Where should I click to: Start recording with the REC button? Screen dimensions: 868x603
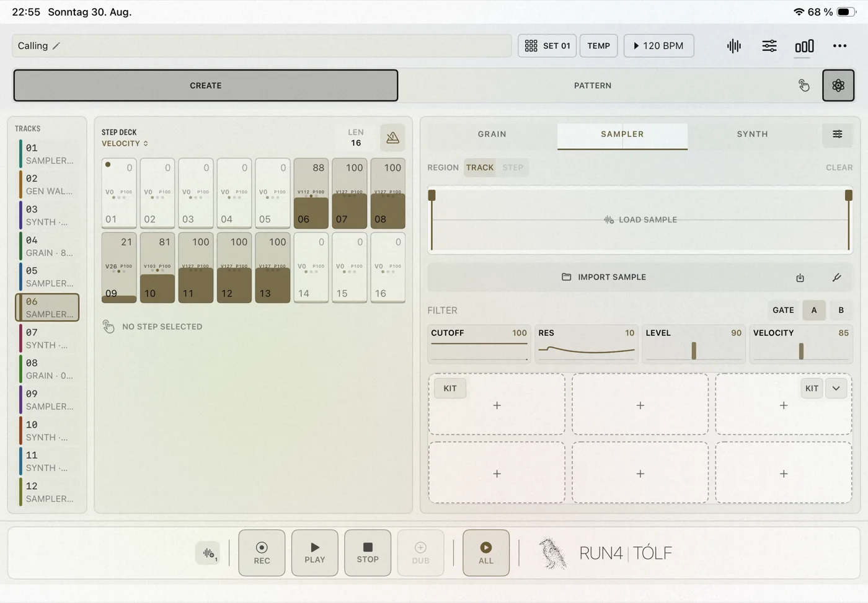click(x=262, y=553)
